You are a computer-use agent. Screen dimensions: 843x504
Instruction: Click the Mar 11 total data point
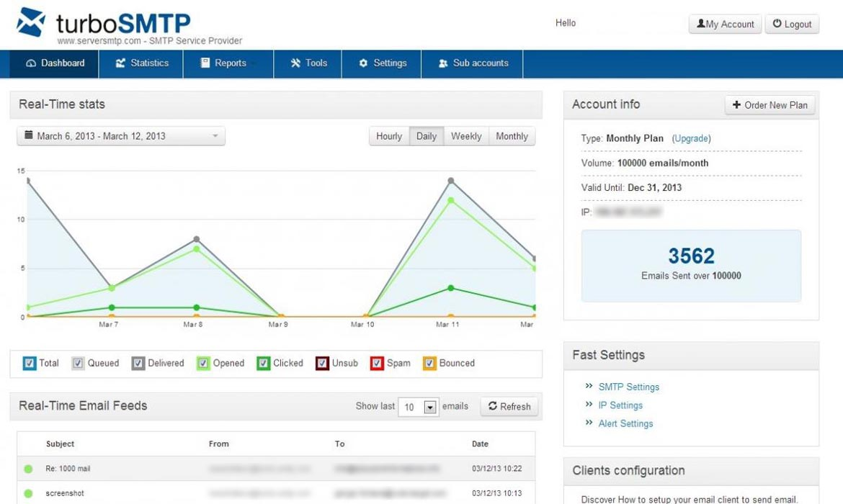pyautogui.click(x=451, y=181)
